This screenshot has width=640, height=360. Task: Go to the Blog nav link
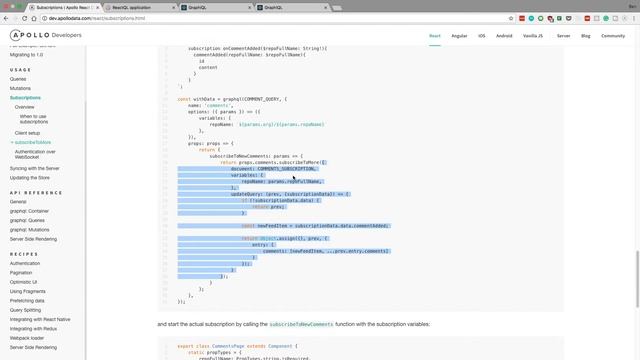tap(586, 36)
